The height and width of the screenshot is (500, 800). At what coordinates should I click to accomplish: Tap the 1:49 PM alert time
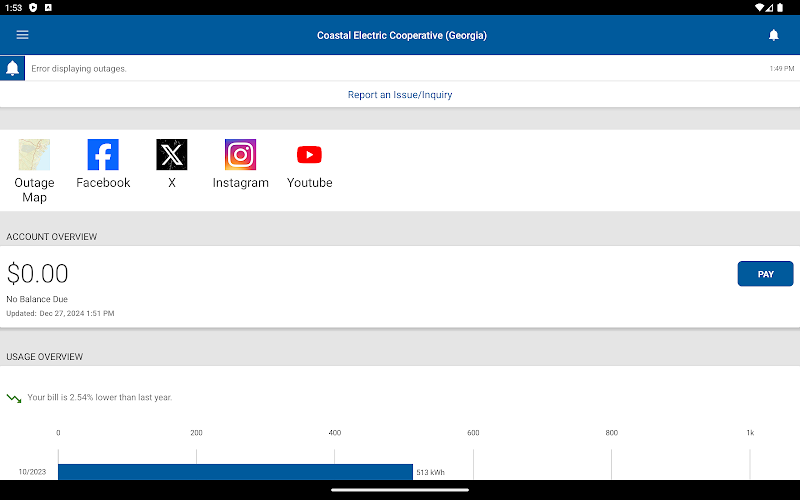(x=782, y=68)
